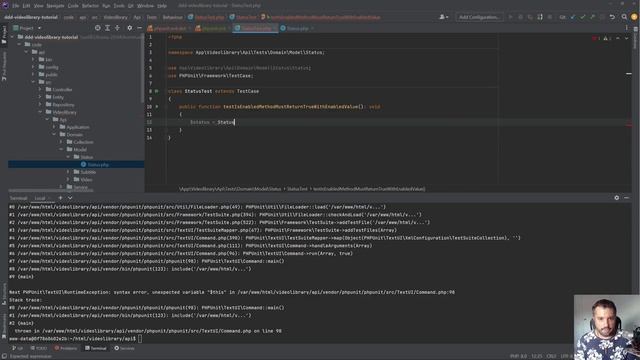The width and height of the screenshot is (640, 360).
Task: Collapse the Domain folder
Action: coord(54,134)
